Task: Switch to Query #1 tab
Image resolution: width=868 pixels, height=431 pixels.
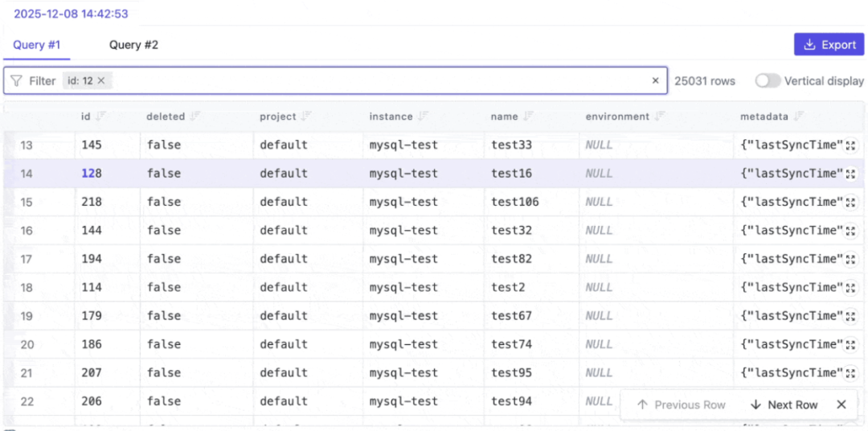Action: click(x=36, y=45)
